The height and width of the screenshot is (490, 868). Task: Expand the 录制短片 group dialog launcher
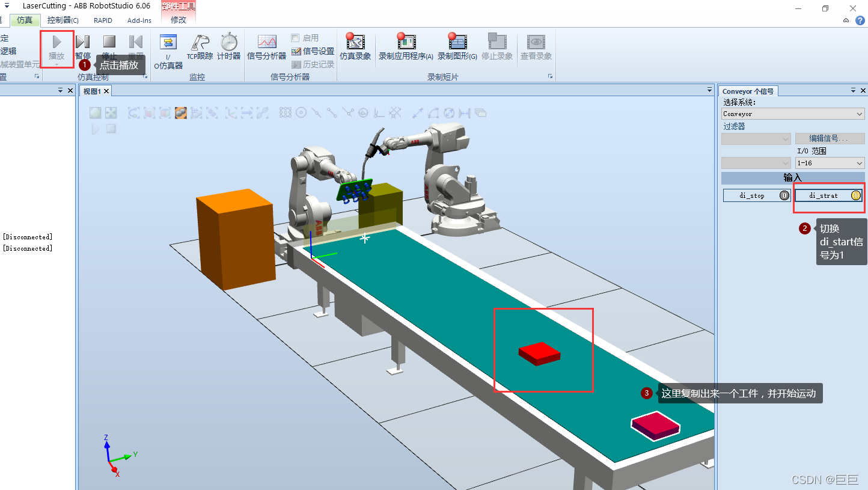(x=550, y=77)
